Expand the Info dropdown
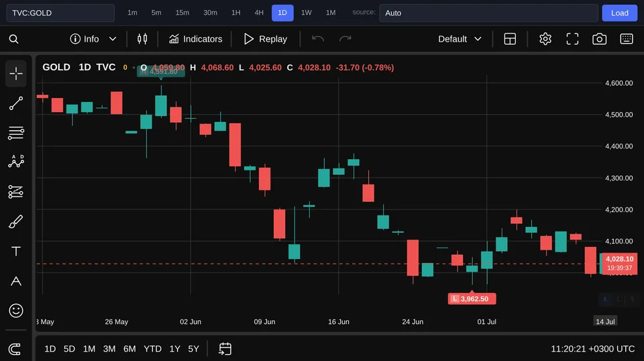Screen dimensions: 644x361 point(93,39)
